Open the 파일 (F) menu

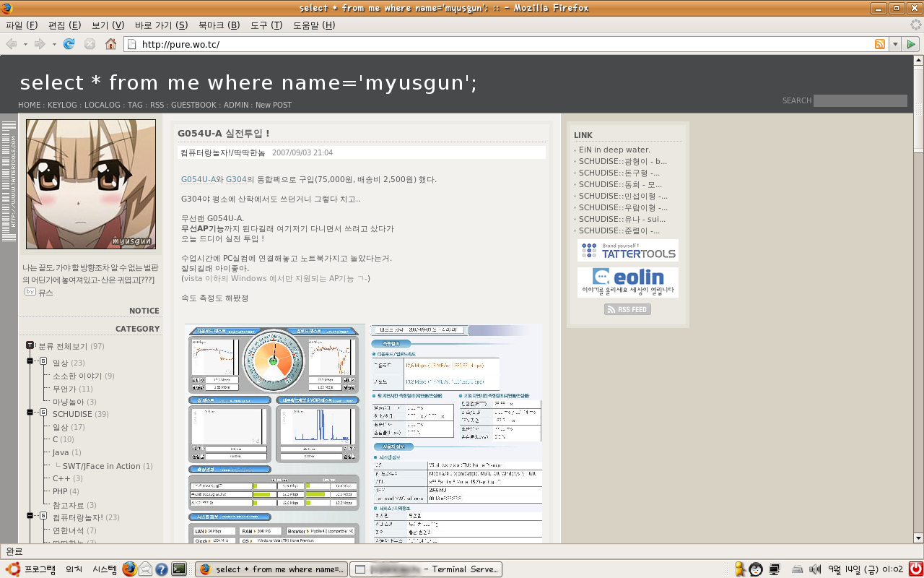[22, 25]
